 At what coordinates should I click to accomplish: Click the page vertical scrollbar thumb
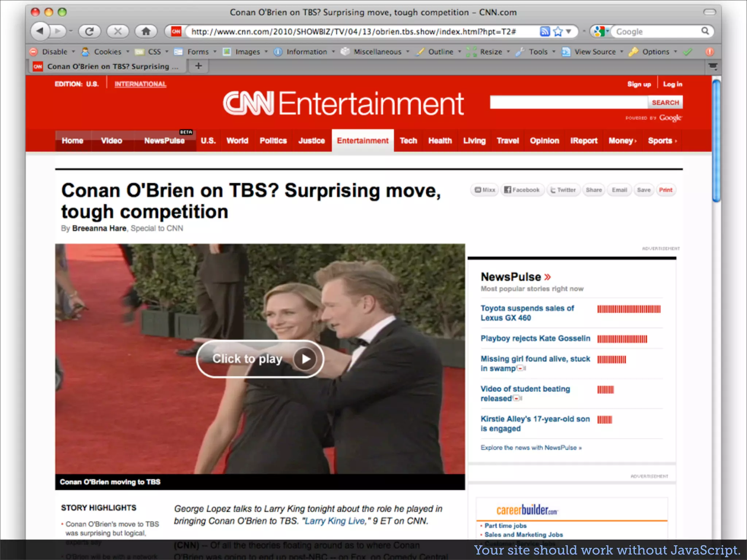[x=716, y=140]
